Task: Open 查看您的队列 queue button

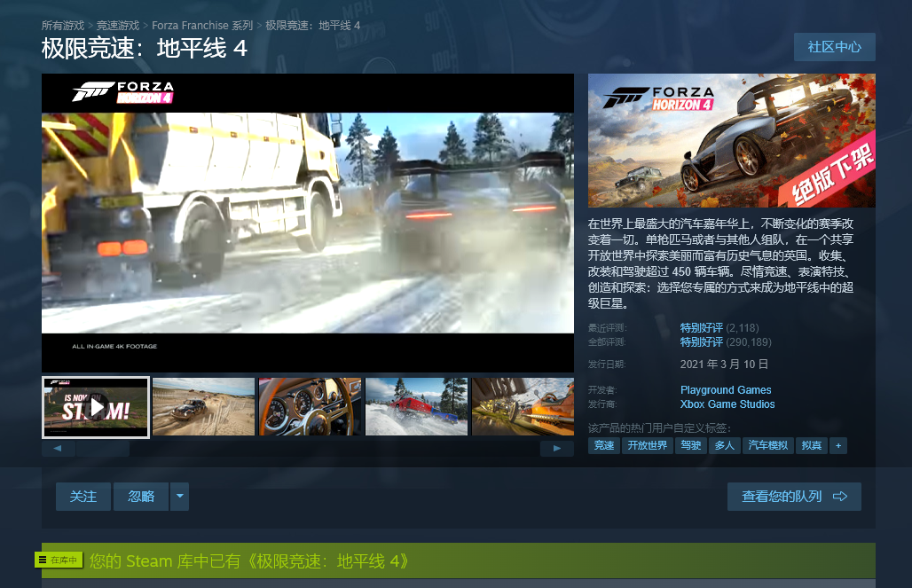Action: point(794,496)
